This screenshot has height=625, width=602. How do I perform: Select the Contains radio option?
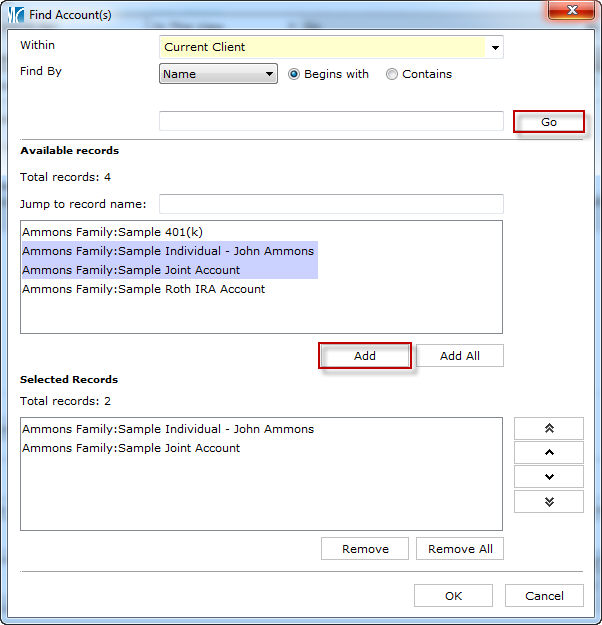coord(392,74)
